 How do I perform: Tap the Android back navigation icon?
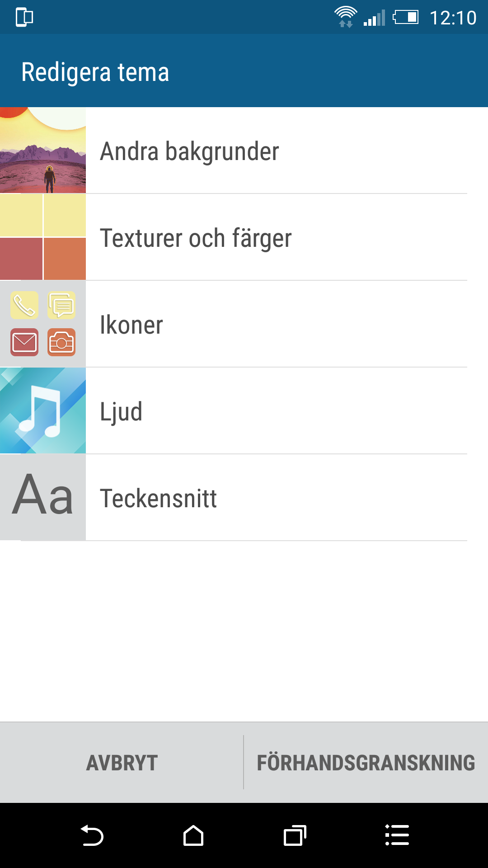click(x=92, y=835)
